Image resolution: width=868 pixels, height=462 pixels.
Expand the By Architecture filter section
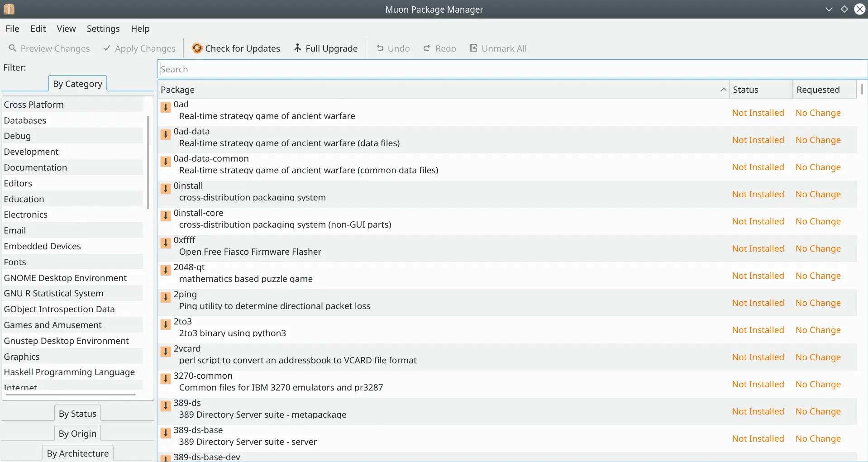coord(78,453)
